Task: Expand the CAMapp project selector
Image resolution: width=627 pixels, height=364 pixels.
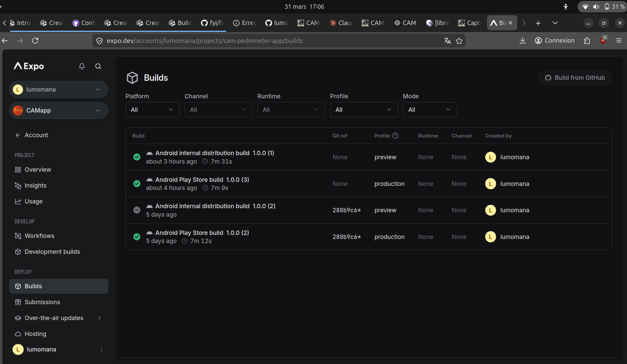Action: click(59, 111)
